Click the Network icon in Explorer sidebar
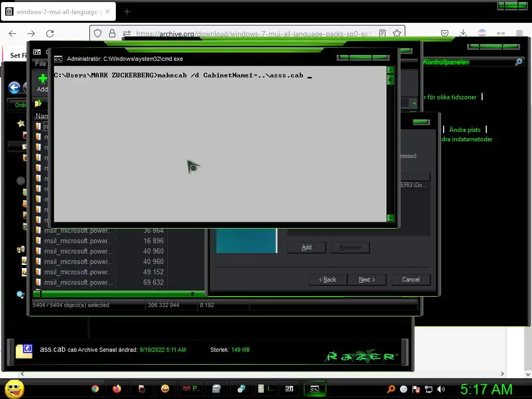 point(20,295)
